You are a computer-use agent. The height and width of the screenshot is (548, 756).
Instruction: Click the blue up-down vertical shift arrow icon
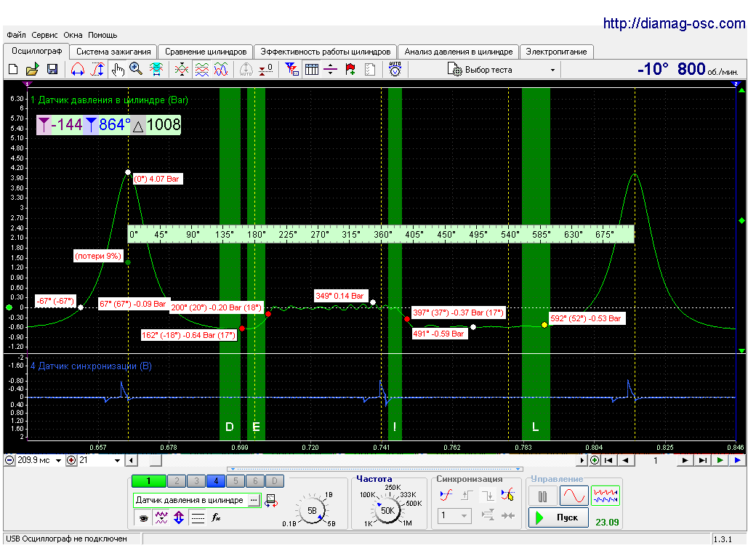click(x=179, y=518)
